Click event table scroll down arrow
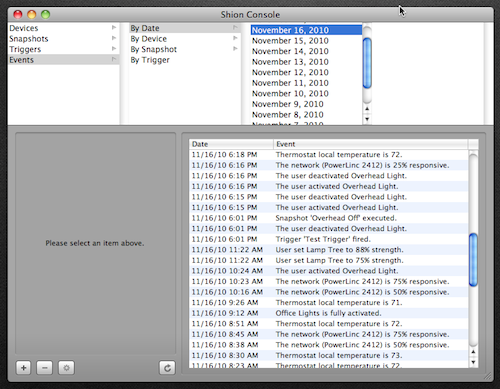This screenshot has height=389, width=500. (473, 362)
